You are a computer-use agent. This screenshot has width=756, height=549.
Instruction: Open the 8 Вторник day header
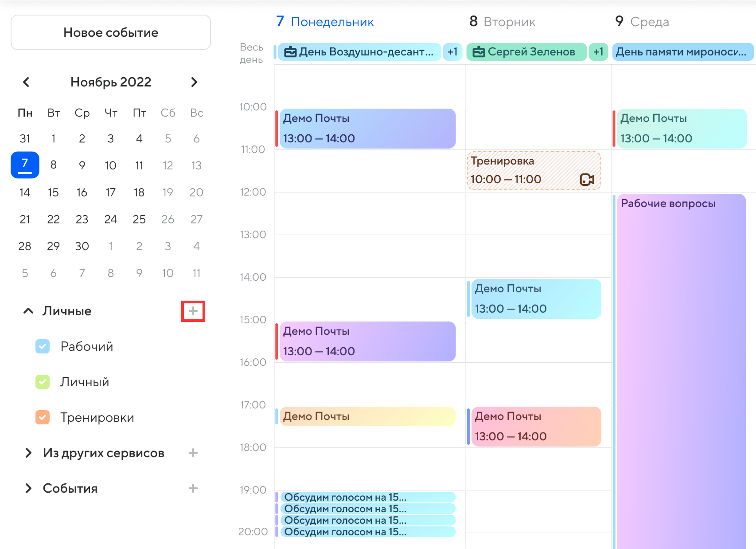pos(502,22)
